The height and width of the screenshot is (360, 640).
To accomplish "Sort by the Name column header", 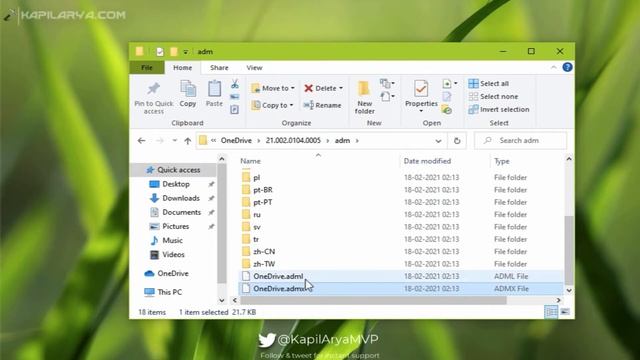I will tap(250, 161).
